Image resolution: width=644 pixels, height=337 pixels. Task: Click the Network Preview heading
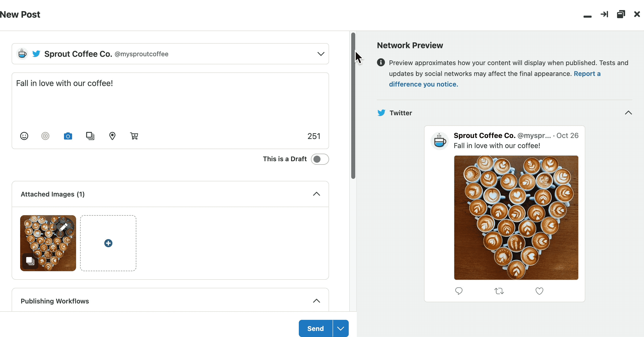(410, 45)
